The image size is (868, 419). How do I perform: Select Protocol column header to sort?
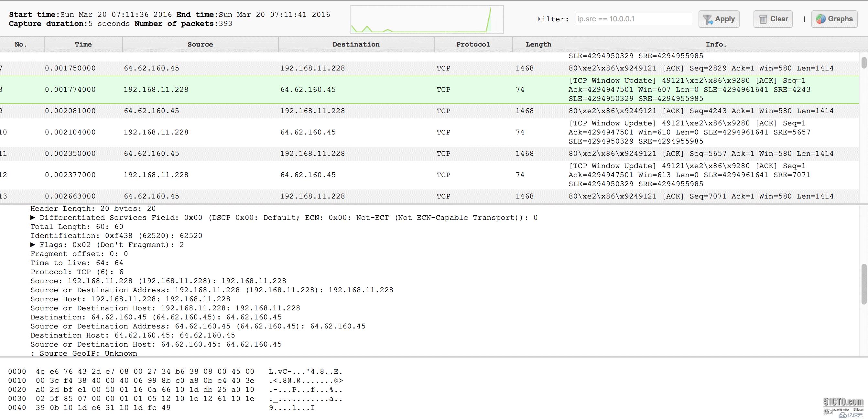pyautogui.click(x=473, y=44)
